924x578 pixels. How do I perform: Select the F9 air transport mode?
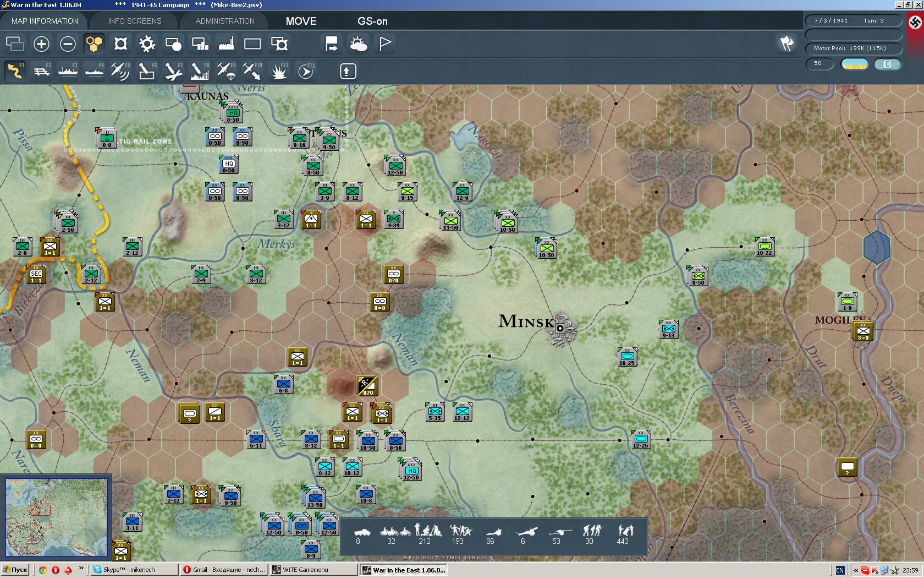(x=226, y=71)
